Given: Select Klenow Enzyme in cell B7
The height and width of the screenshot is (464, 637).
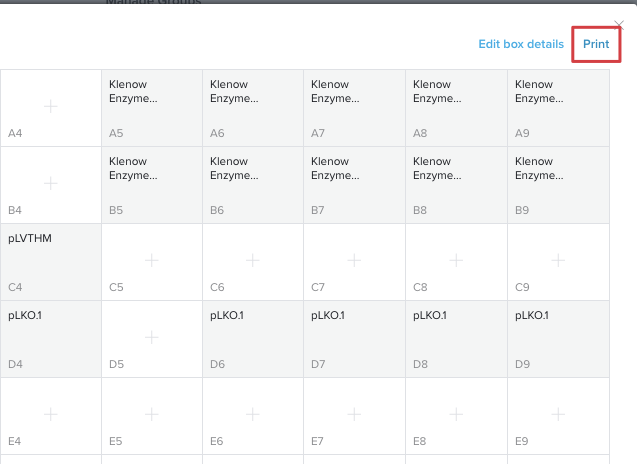Looking at the screenshot, I should [354, 185].
